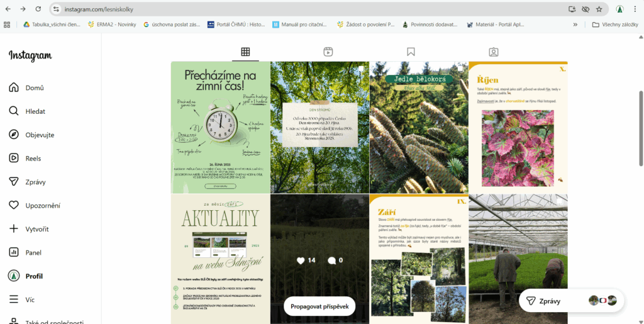Switch to the Reels profile tab

[x=328, y=52]
